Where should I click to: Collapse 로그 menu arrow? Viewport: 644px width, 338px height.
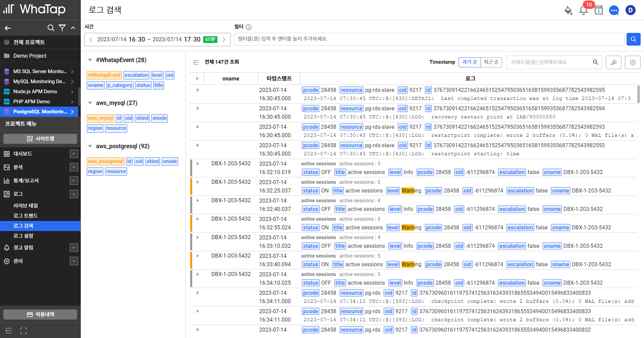74,194
